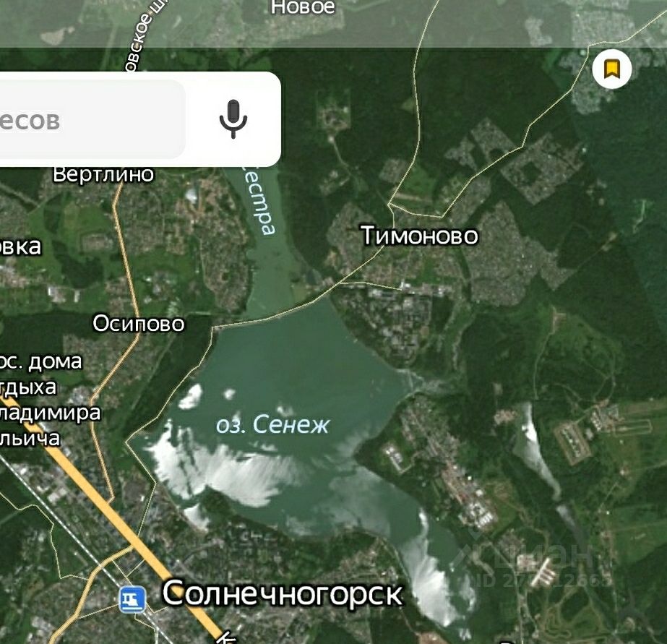Click the partially visible label ending in овка

[20, 246]
